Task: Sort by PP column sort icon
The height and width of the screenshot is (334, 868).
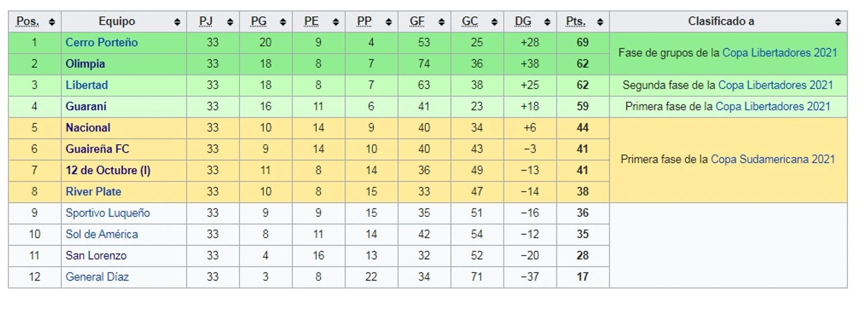Action: coord(389,22)
